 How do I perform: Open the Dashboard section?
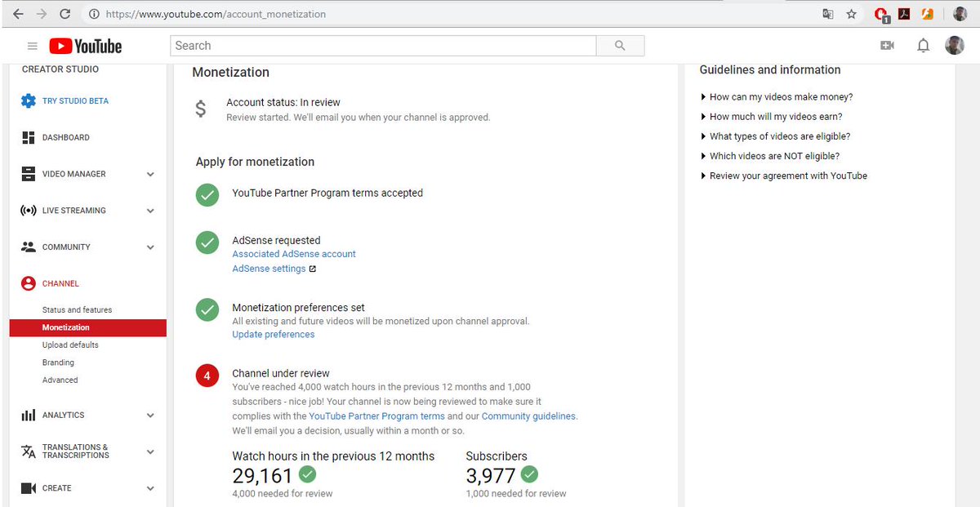coord(66,137)
